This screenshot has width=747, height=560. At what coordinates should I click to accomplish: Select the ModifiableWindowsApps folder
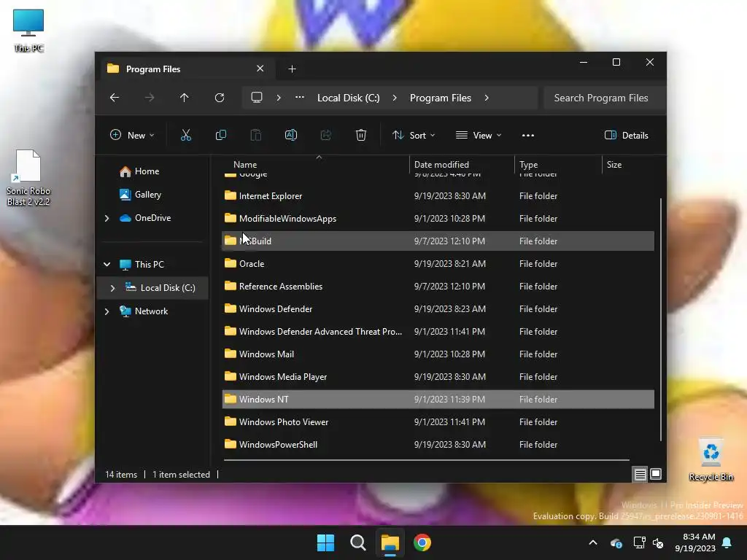point(438,219)
